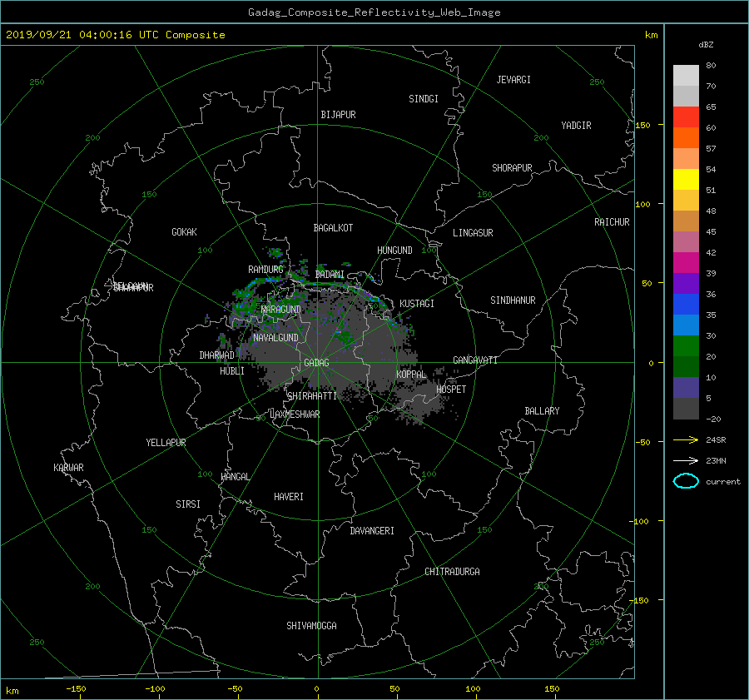
Task: Click the CHITRADURGA city label
Action: coord(452,572)
